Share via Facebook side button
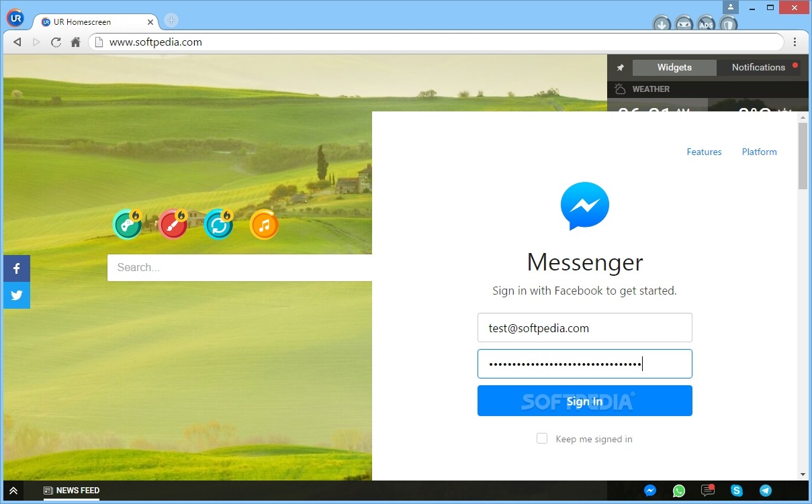812x504 pixels. click(17, 268)
